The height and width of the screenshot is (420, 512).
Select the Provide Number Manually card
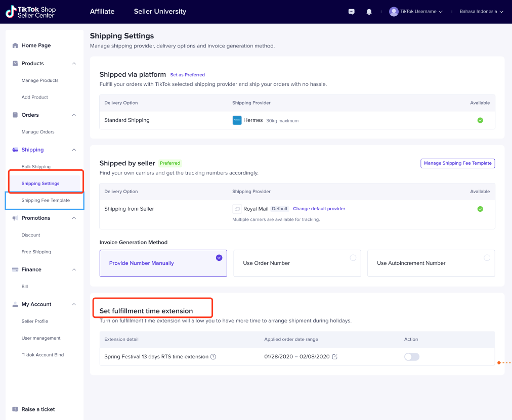163,263
